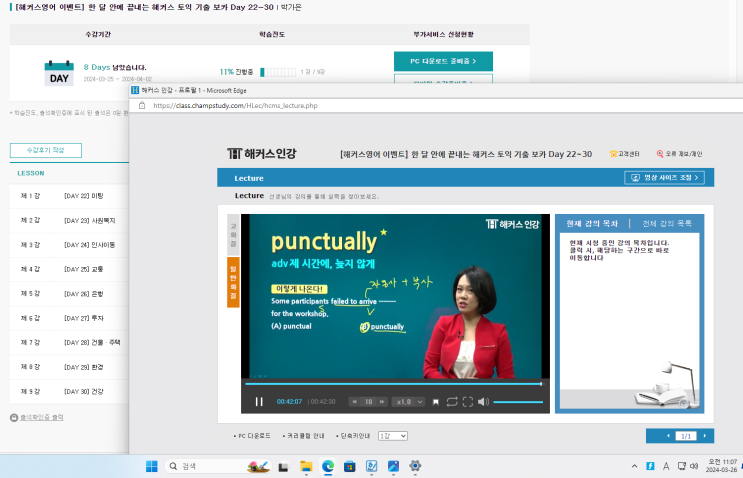This screenshot has height=478, width=743.
Task: Select 고화질 high quality side tab
Action: pyautogui.click(x=233, y=235)
